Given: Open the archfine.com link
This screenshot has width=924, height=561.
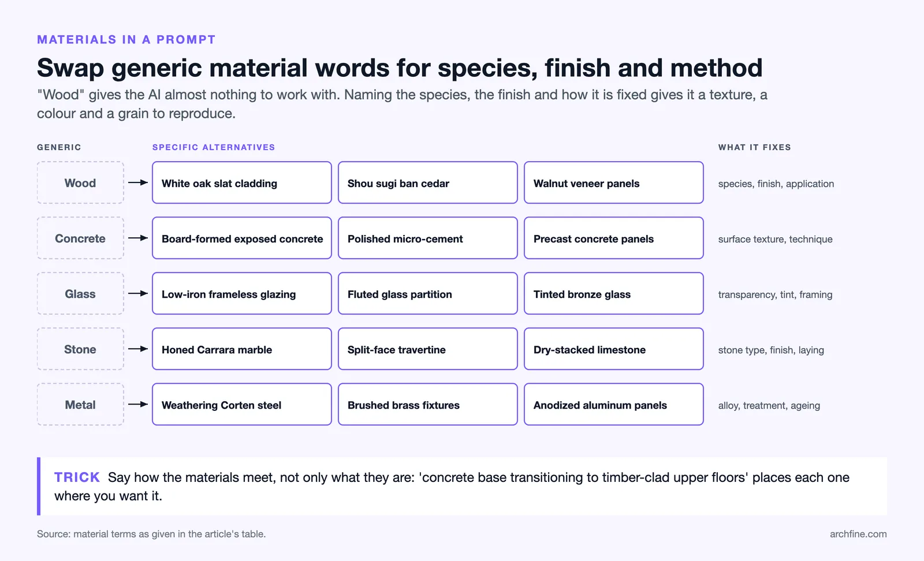Looking at the screenshot, I should coord(858,534).
